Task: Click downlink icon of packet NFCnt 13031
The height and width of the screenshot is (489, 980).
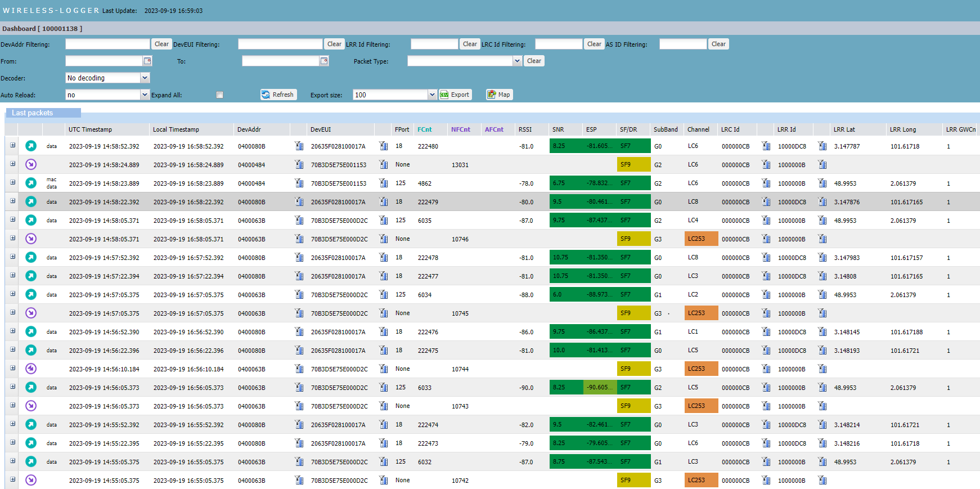Action: click(31, 165)
